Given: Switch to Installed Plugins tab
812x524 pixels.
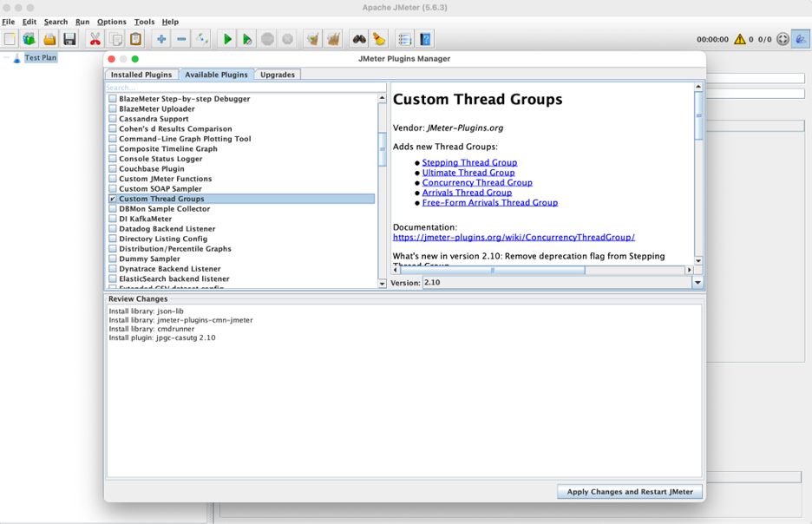Looking at the screenshot, I should tap(141, 75).
